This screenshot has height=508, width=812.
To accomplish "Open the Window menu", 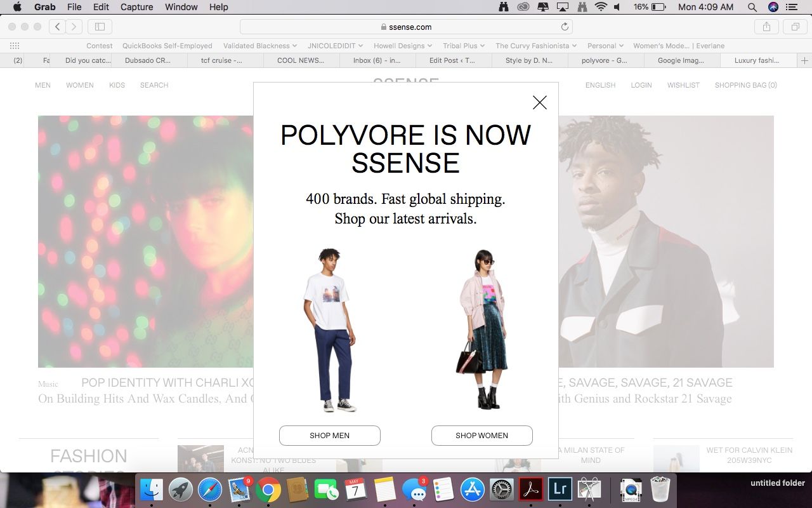I will coord(181,7).
